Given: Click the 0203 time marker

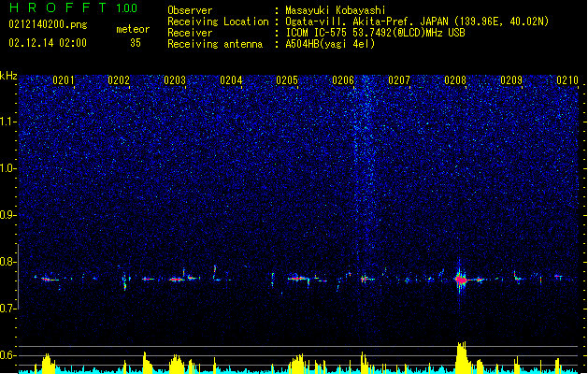Looking at the screenshot, I should pos(175,80).
